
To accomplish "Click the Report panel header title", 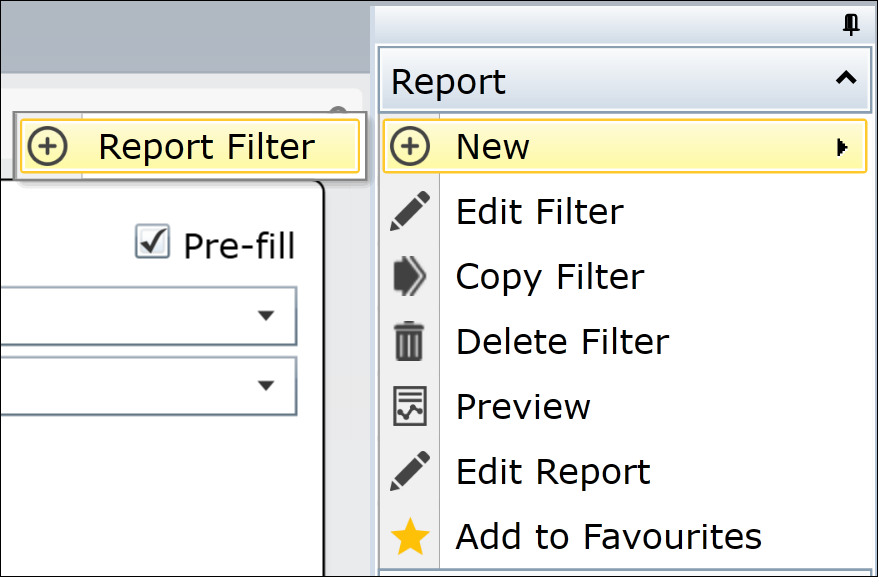I will tap(448, 82).
